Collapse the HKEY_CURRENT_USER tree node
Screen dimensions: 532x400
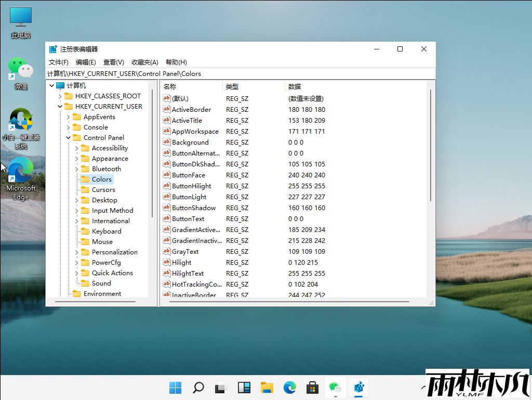tap(60, 107)
